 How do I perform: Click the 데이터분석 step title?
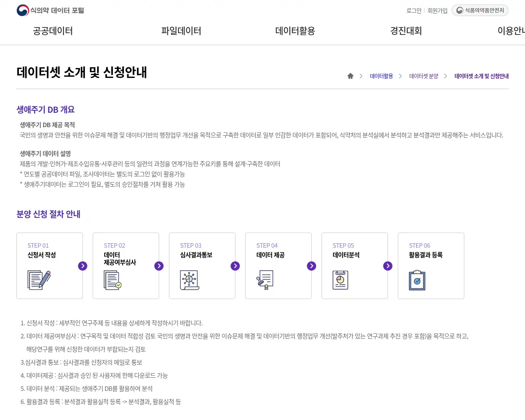346,255
